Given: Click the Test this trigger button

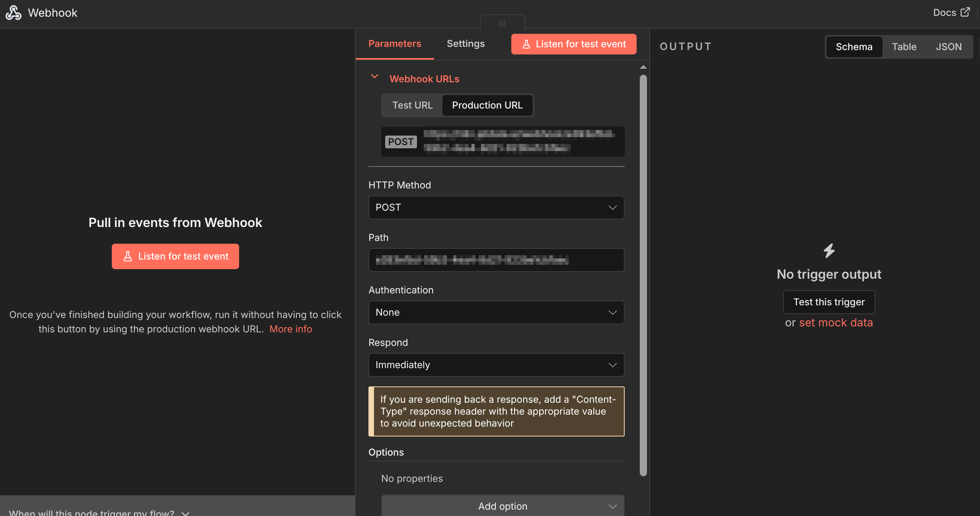Looking at the screenshot, I should (x=829, y=302).
